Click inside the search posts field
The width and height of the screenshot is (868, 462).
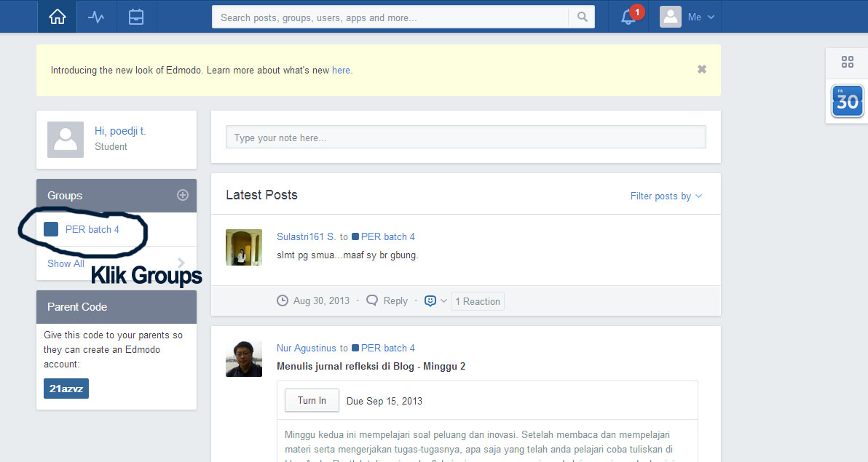click(x=390, y=17)
